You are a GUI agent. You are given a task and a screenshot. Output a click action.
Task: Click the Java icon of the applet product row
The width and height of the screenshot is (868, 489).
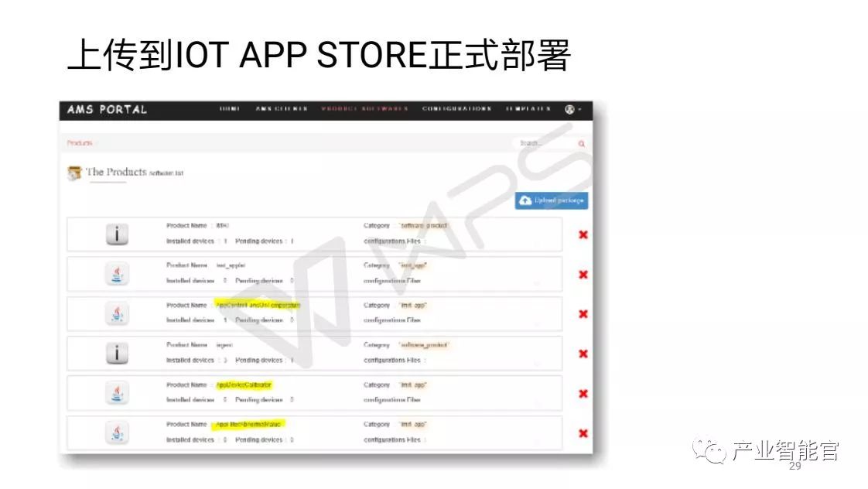tap(117, 274)
